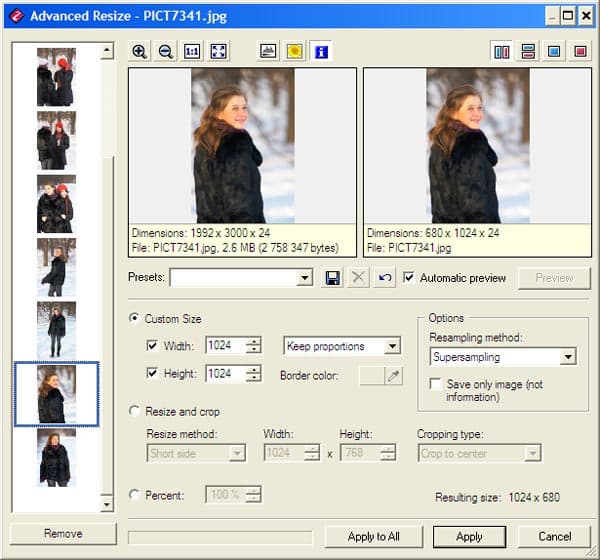Click the original image preview pane

click(243, 146)
